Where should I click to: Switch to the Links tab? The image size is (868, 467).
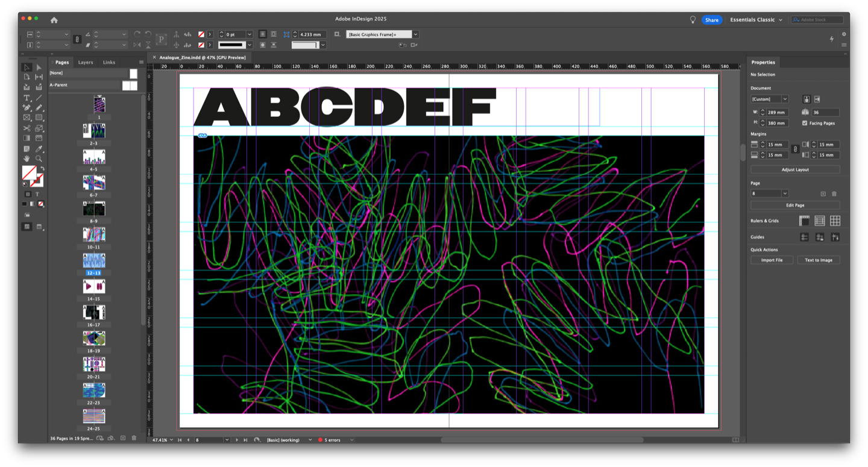tap(109, 62)
